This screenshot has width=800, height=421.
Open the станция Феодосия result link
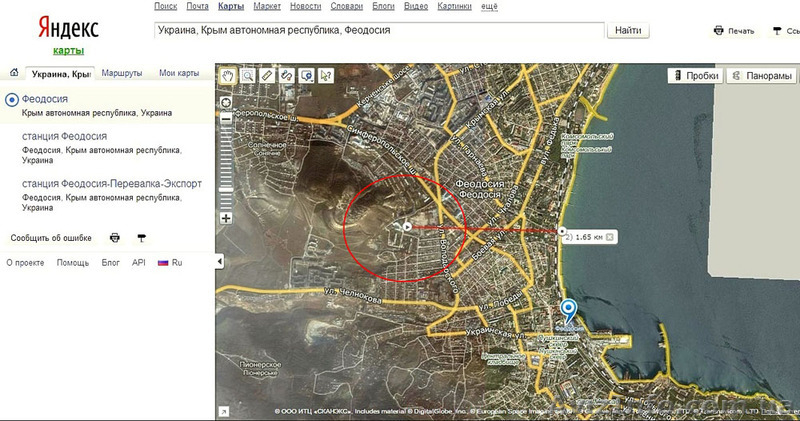64,136
